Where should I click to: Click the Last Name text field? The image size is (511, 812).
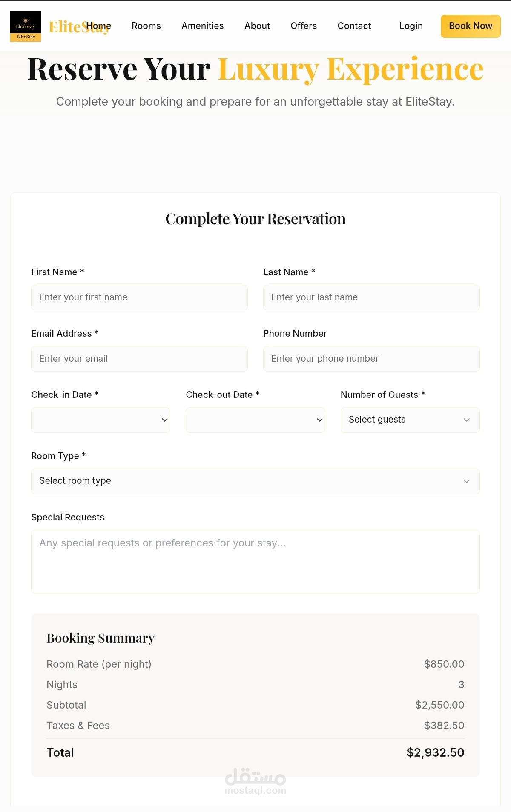[371, 297]
